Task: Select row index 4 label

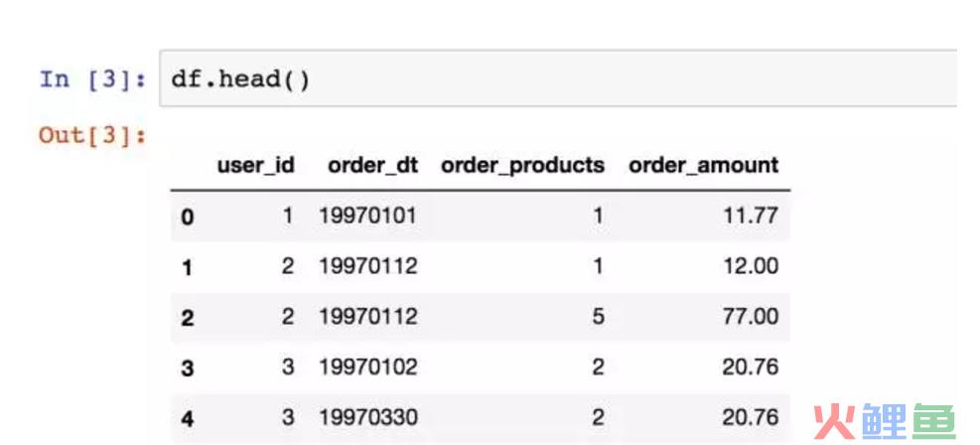Action: 187,418
